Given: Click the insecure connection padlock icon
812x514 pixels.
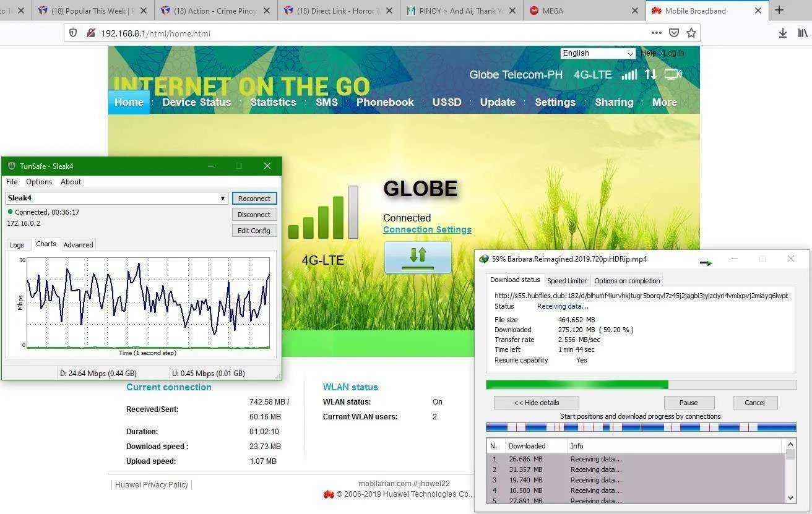Looking at the screenshot, I should 90,33.
